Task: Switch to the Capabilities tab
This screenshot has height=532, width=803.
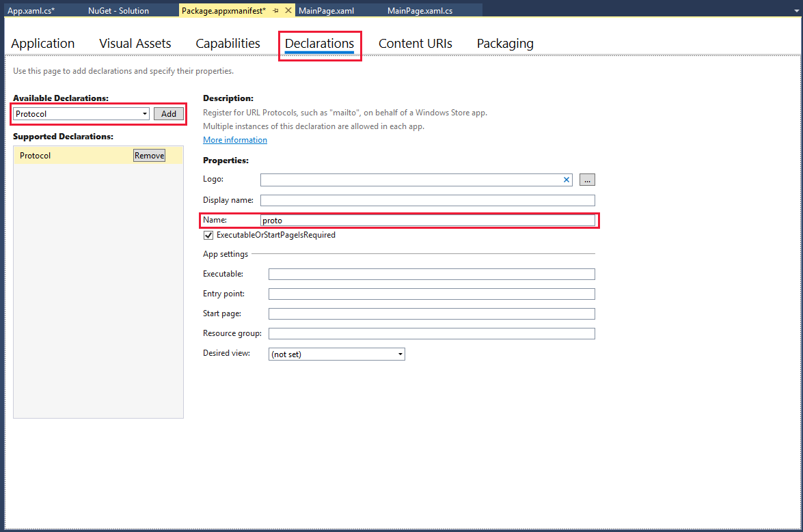Action: coord(228,44)
